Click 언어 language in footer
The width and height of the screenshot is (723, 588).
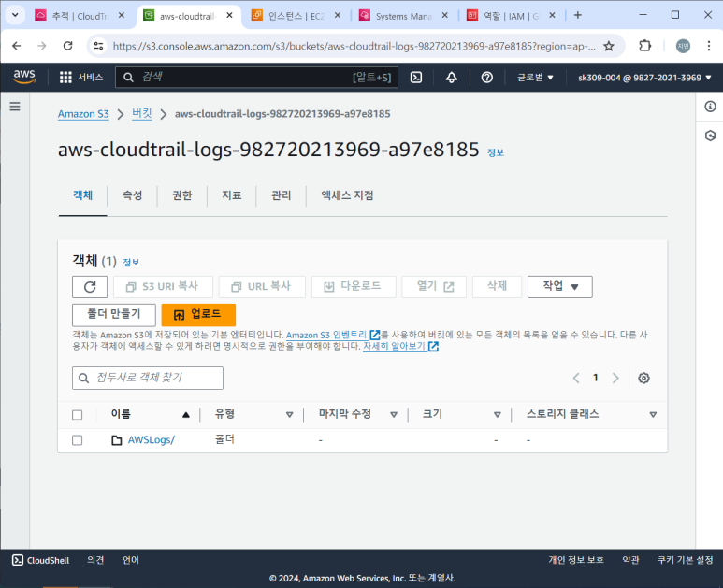131,560
